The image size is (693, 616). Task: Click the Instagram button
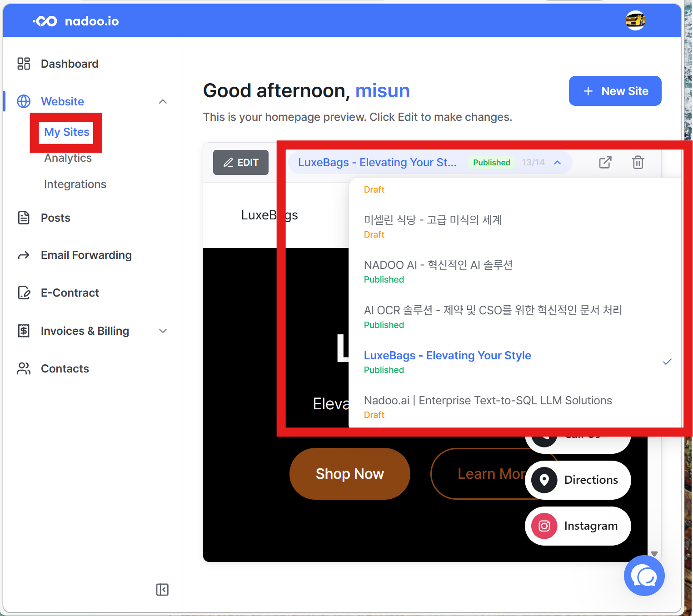pyautogui.click(x=578, y=526)
